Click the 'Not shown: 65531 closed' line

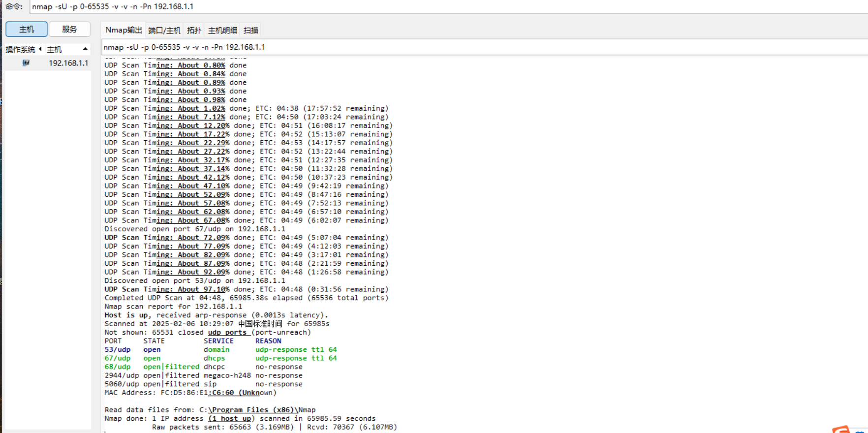[208, 333]
